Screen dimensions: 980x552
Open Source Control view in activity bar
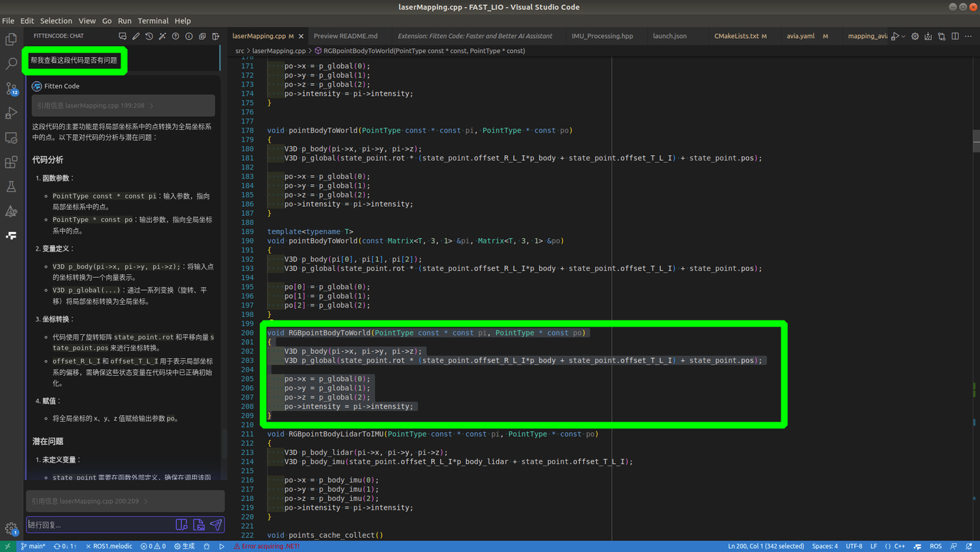12,88
